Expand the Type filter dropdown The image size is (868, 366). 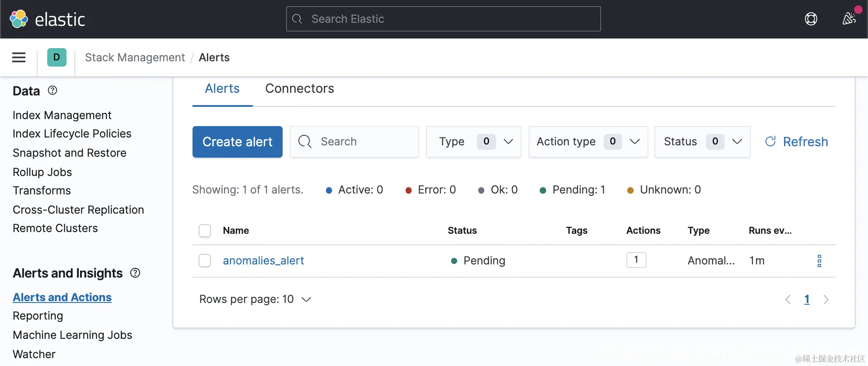pos(473,142)
